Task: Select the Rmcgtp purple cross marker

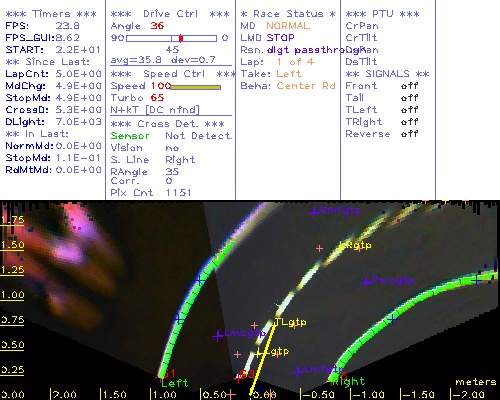Action: coord(366,282)
